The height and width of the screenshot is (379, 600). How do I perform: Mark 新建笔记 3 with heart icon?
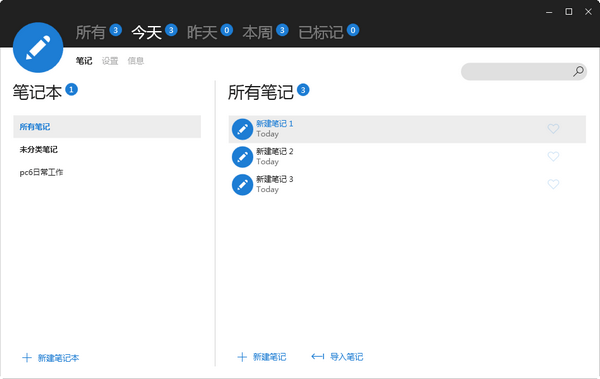[553, 184]
